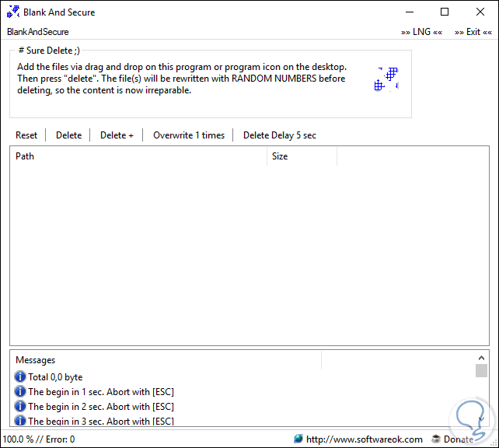The width and height of the screenshot is (499, 448).
Task: Click the Reset button
Action: click(26, 135)
